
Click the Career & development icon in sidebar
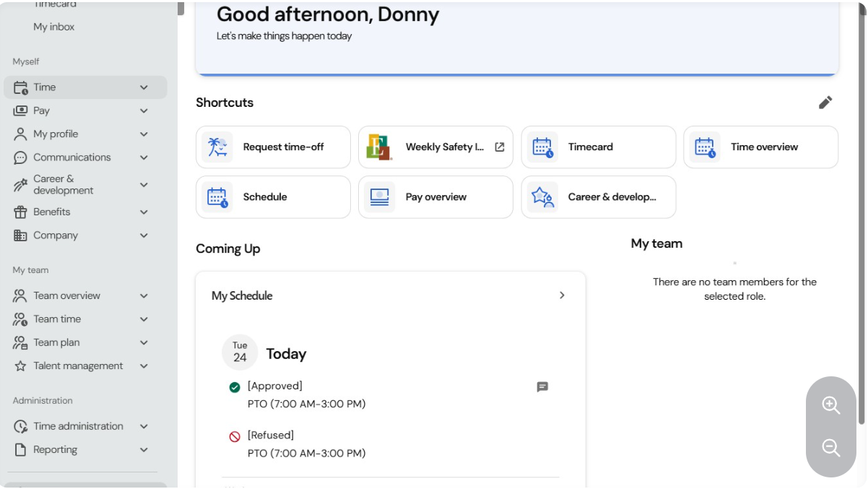pos(20,185)
